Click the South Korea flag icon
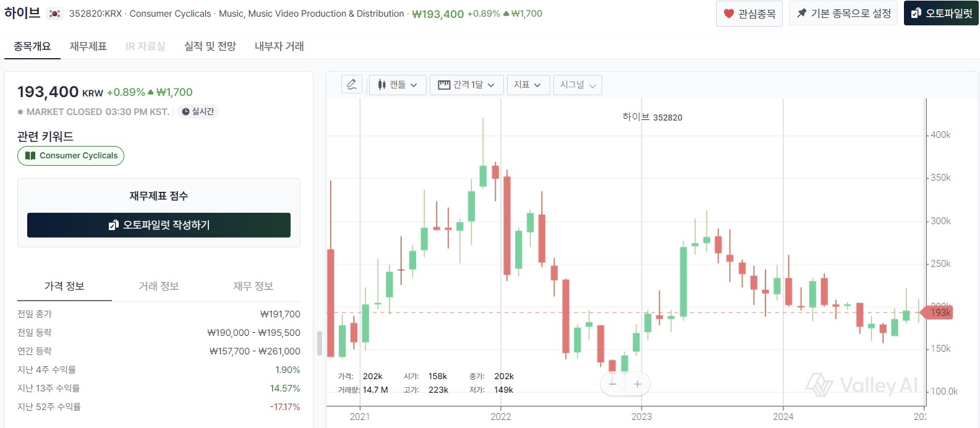The height and width of the screenshot is (428, 980). [x=54, y=14]
